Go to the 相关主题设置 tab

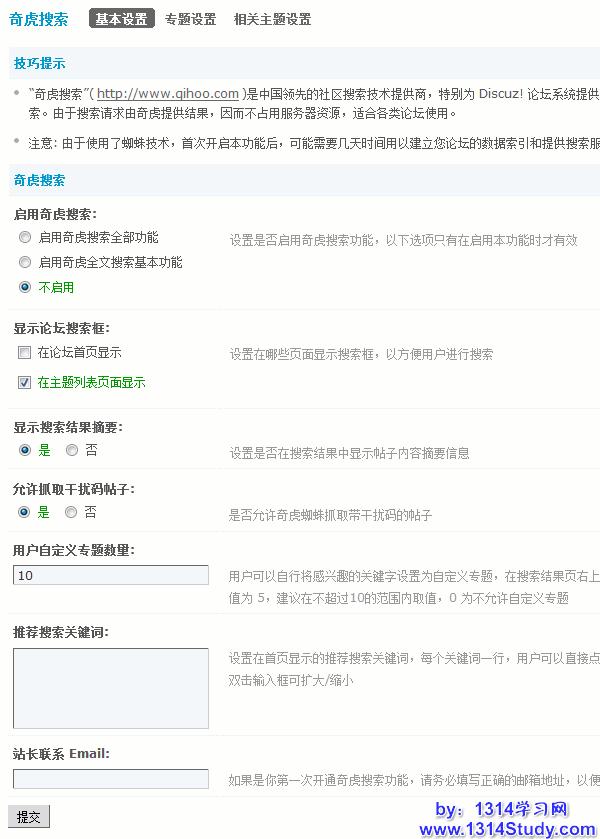pos(272,19)
